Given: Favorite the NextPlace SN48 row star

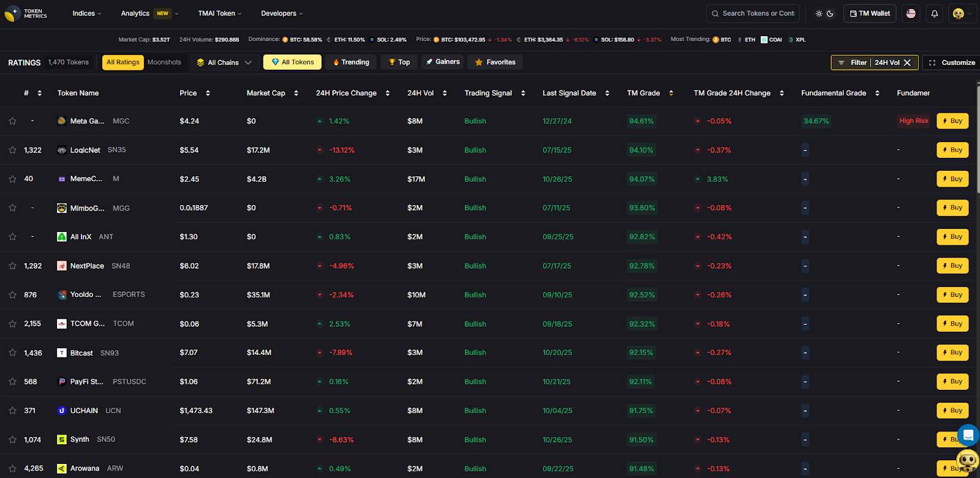Looking at the screenshot, I should click(12, 266).
